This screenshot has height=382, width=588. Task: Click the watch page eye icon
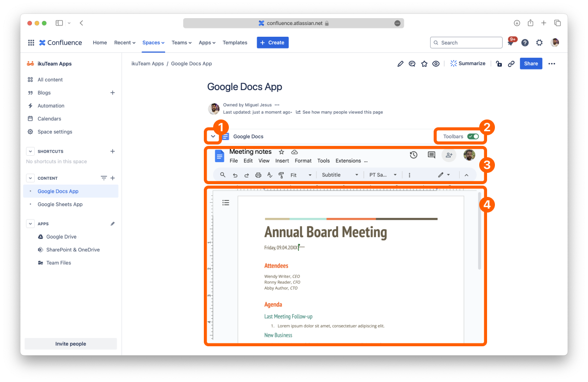coord(436,64)
